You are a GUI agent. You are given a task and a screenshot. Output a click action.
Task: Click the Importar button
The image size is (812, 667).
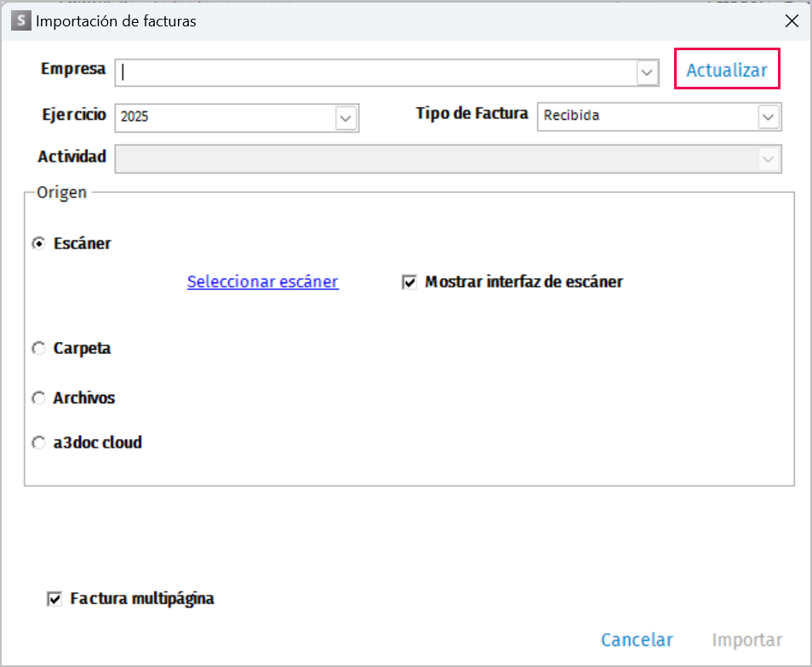pyautogui.click(x=746, y=640)
